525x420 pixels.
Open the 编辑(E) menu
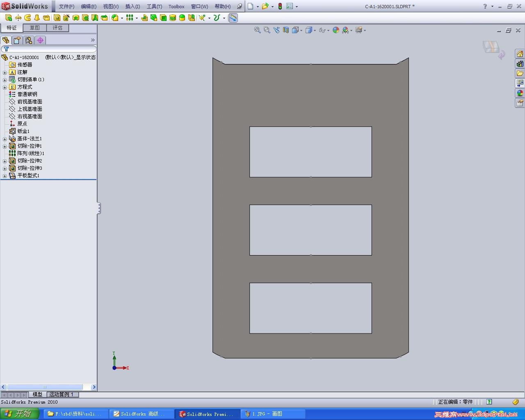point(89,7)
